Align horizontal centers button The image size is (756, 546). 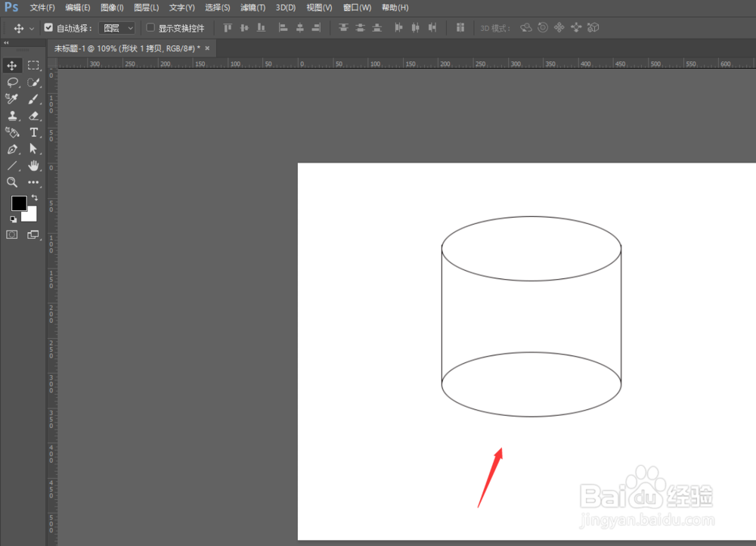tap(300, 27)
